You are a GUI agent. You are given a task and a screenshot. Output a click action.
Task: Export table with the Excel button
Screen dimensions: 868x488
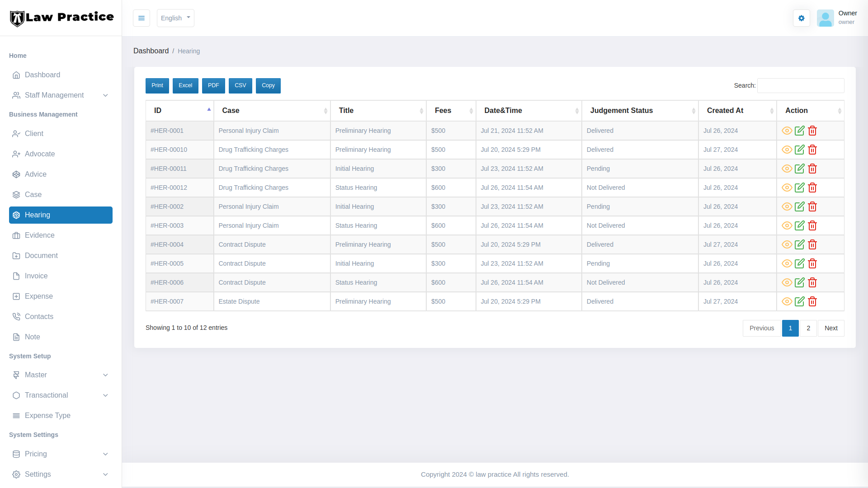(185, 85)
